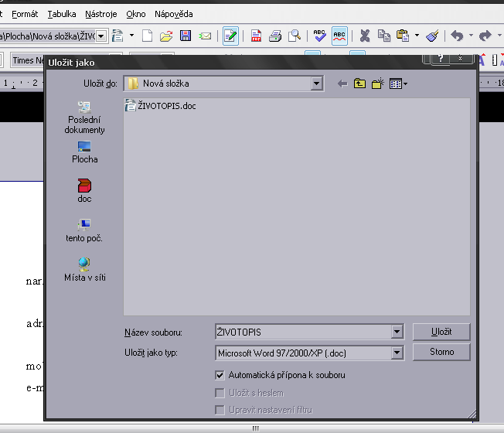This screenshot has width=504, height=433.
Task: Check the Uložit s heslem option
Action: pos(220,393)
